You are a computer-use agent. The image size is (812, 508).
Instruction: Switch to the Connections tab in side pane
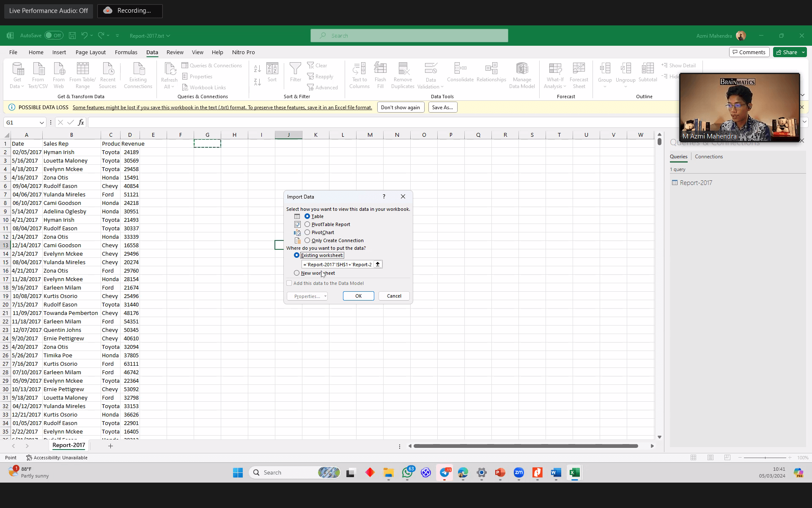pyautogui.click(x=708, y=157)
